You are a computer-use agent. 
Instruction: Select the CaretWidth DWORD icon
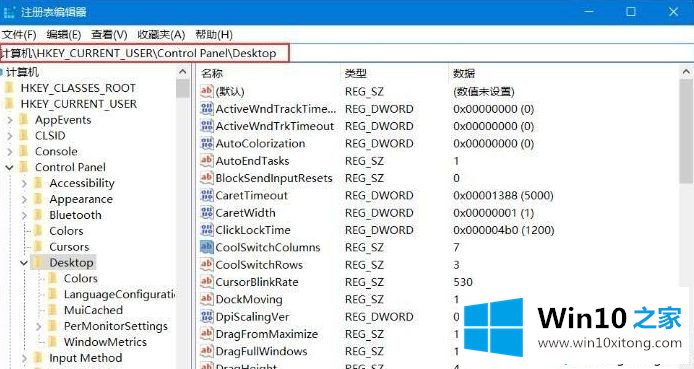pyautogui.click(x=206, y=213)
